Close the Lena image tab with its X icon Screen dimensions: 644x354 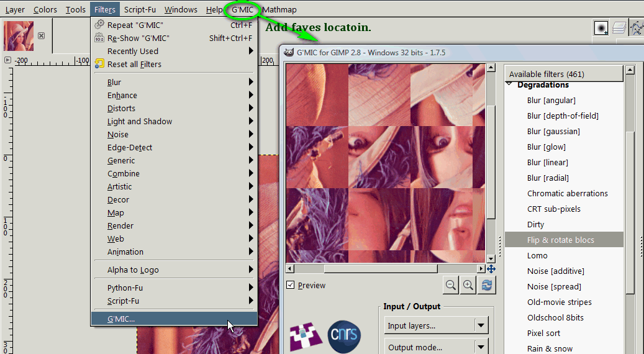point(41,36)
